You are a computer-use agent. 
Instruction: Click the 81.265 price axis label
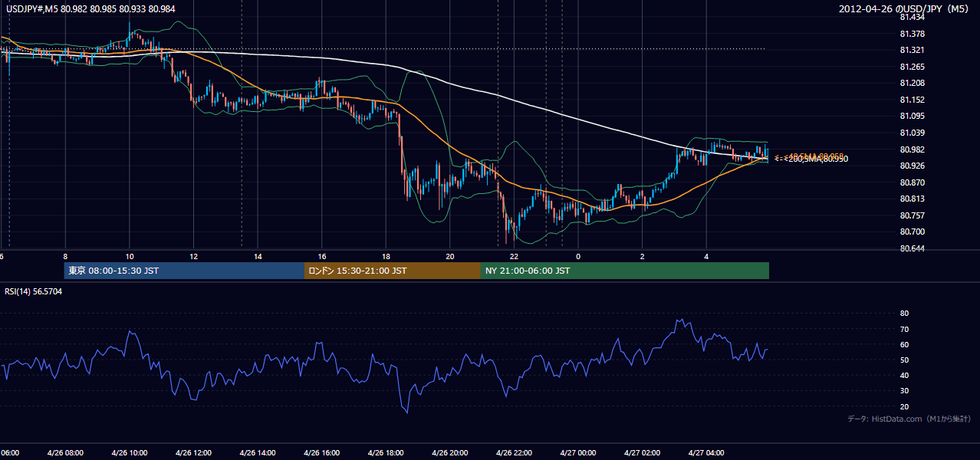(913, 67)
